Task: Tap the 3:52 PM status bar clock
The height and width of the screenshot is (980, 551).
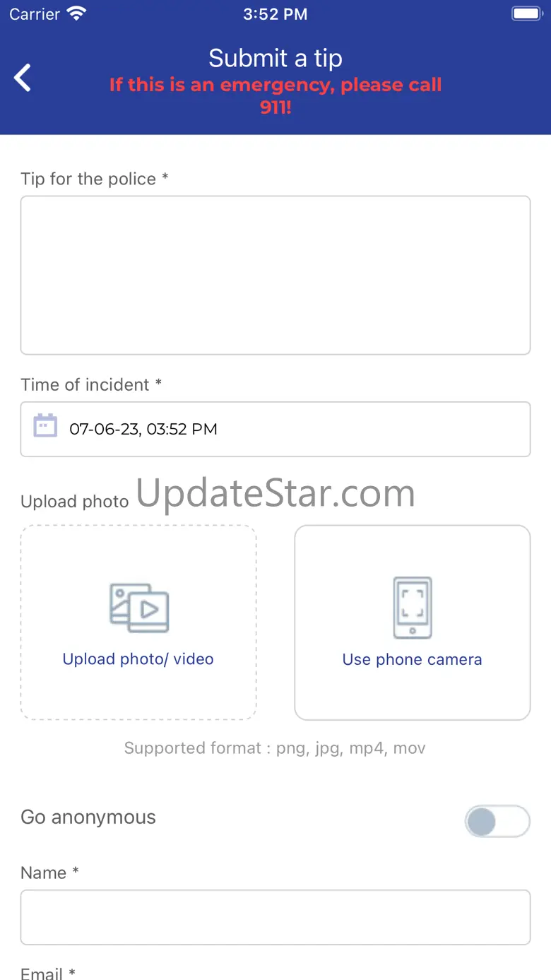Action: (275, 14)
